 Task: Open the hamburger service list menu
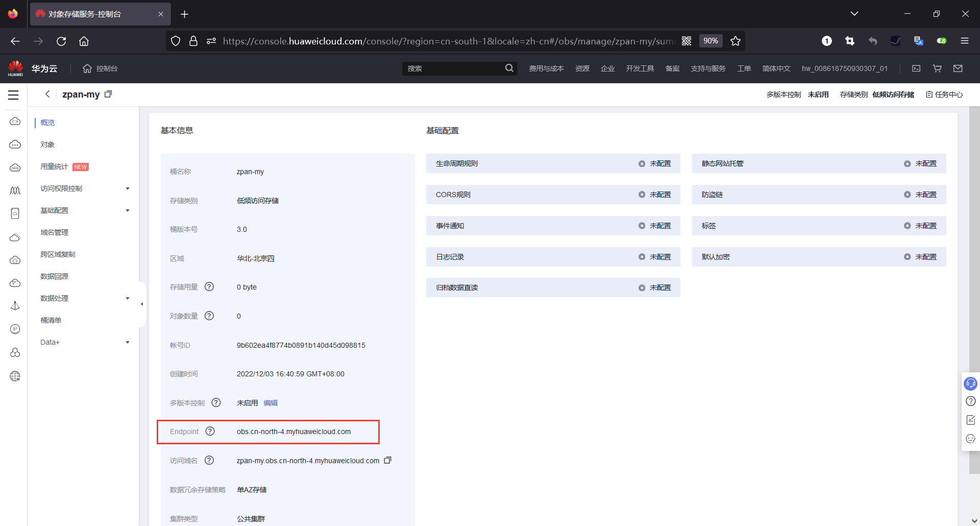pos(13,95)
